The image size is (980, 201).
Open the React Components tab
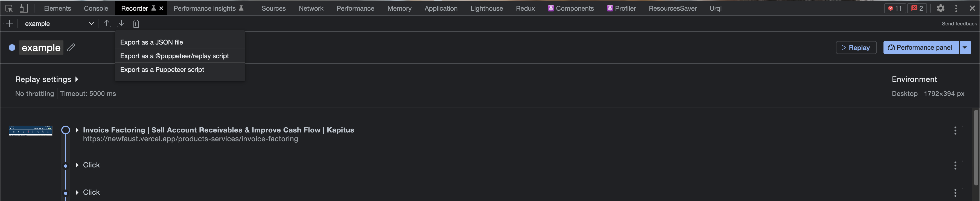tap(571, 8)
